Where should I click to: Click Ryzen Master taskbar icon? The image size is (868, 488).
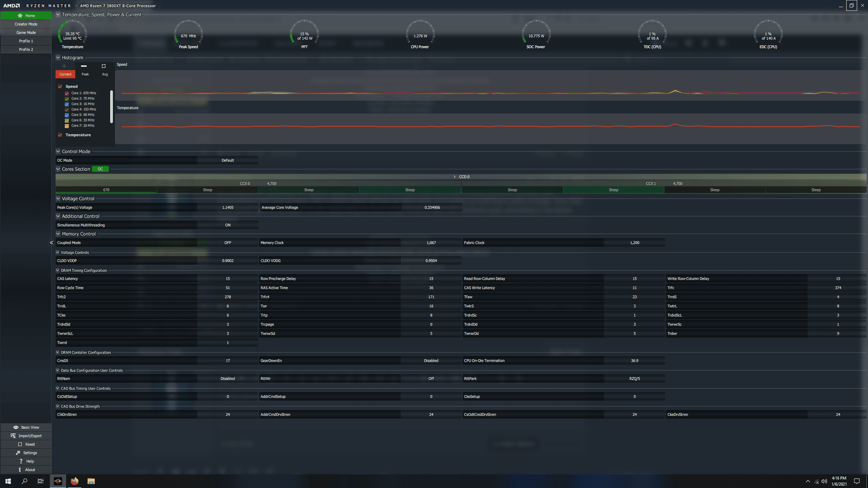coord(58,481)
